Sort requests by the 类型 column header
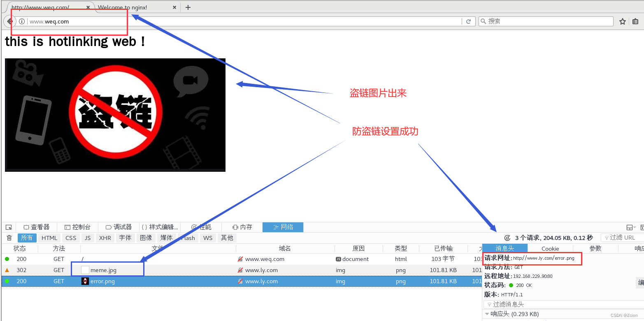The image size is (644, 321). pos(401,248)
